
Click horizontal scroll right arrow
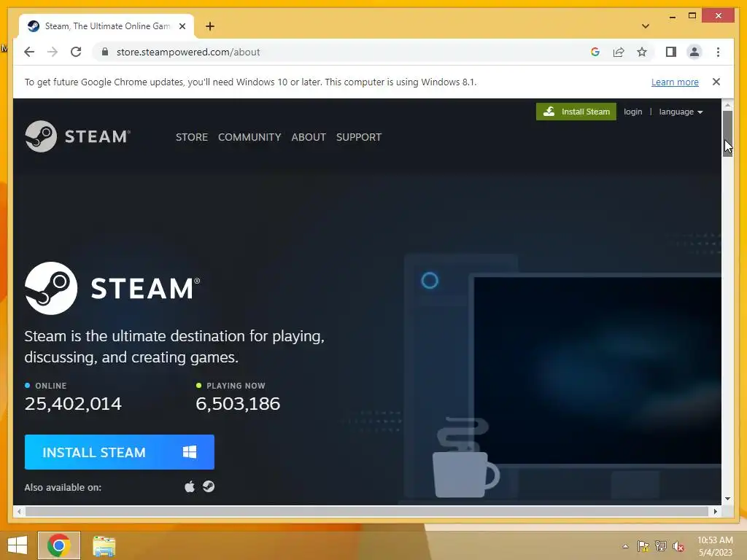click(715, 511)
